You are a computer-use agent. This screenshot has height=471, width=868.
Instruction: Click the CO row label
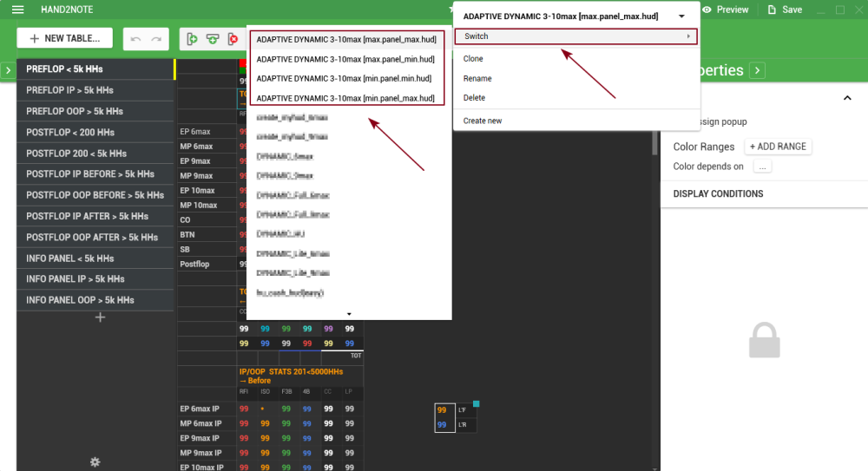185,219
